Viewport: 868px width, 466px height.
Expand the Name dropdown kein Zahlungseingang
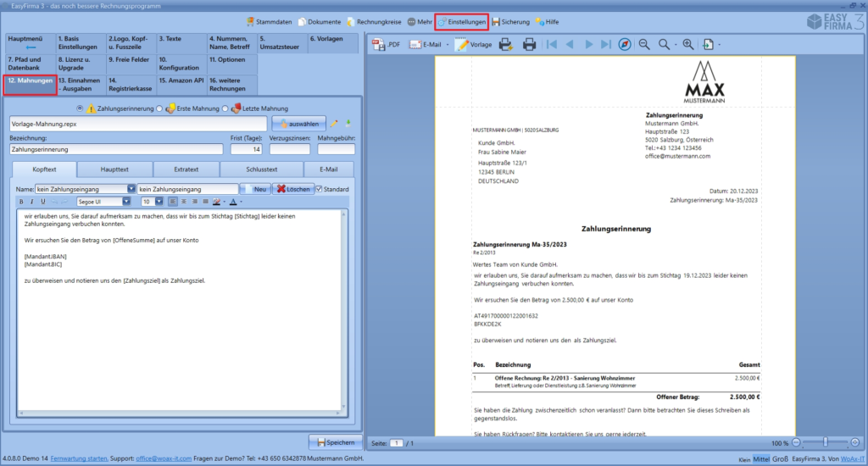click(x=131, y=189)
